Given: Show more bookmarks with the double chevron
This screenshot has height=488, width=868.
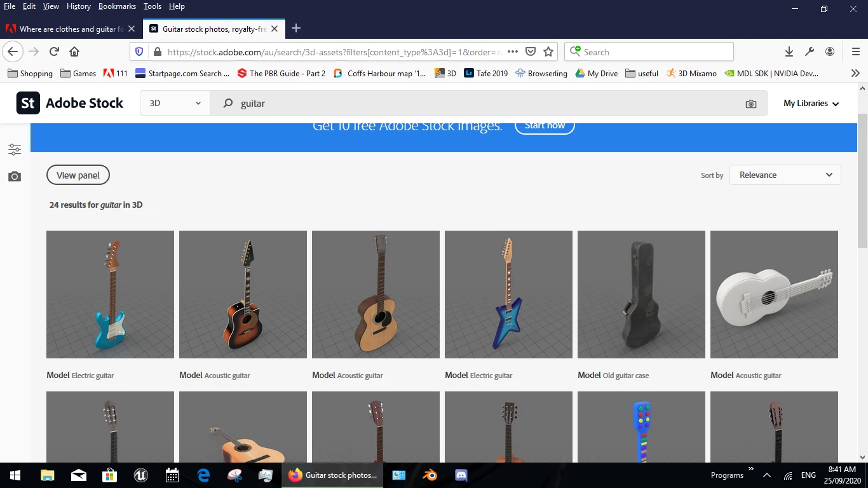Looking at the screenshot, I should click(x=855, y=73).
